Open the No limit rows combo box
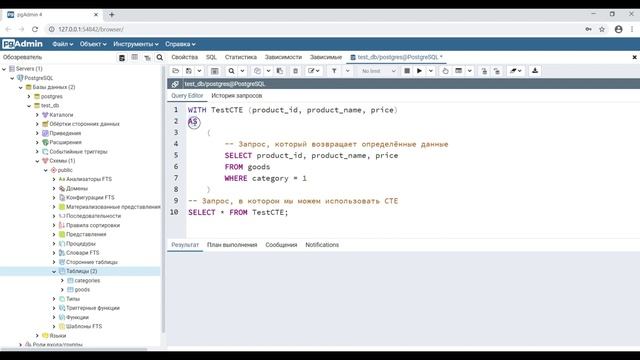 (378, 71)
